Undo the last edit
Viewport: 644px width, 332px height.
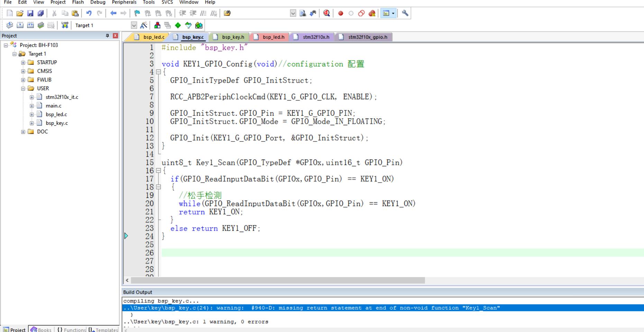coord(89,13)
